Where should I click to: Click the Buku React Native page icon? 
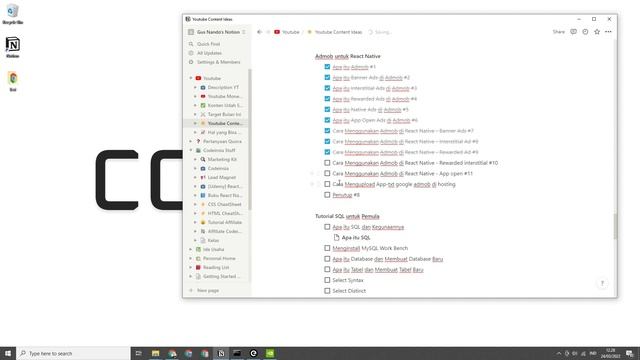point(203,196)
